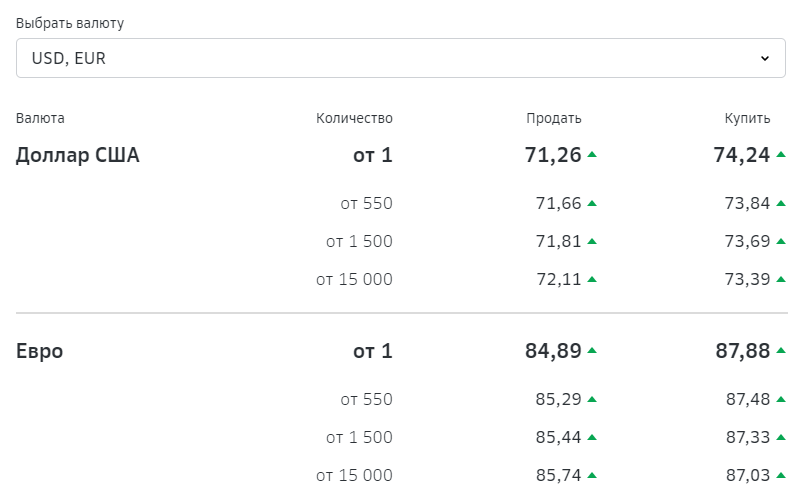Click the Продать column header

[554, 119]
